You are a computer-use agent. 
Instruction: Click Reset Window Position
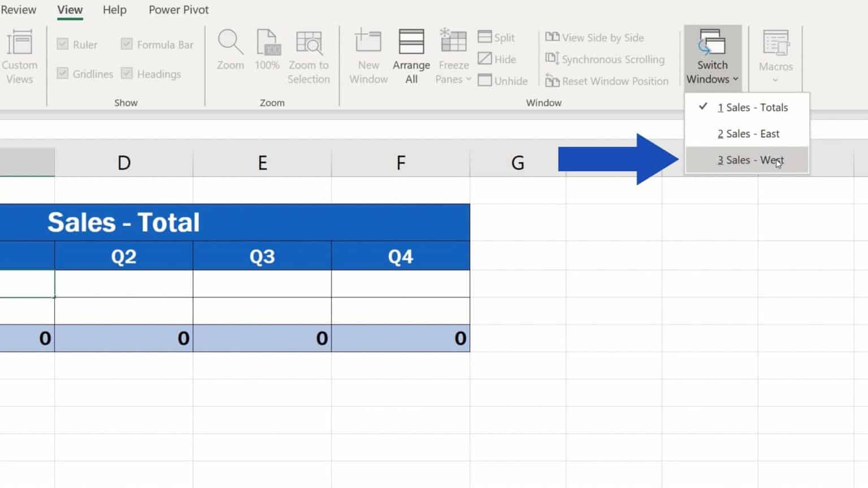(x=607, y=81)
